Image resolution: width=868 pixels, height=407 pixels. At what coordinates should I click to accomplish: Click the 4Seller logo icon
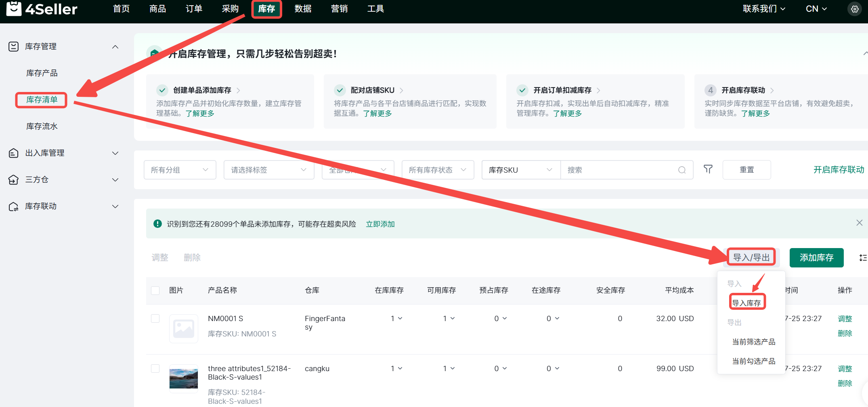[14, 8]
